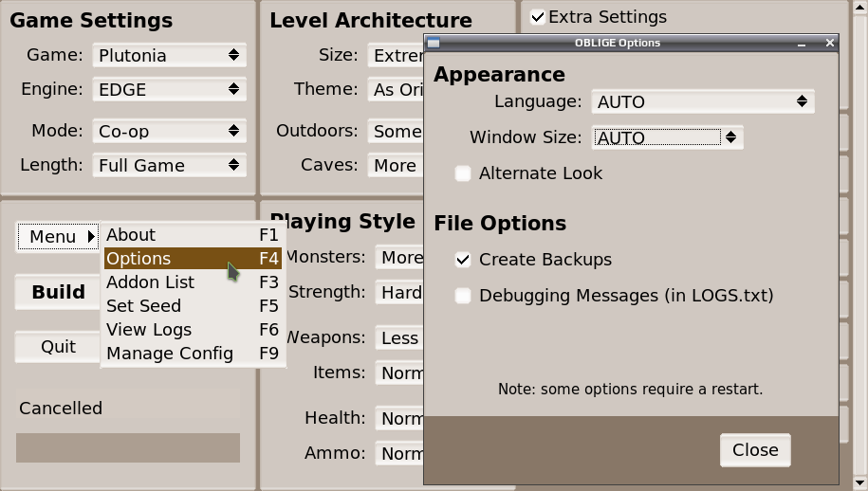Toggle the Alternate Look checkbox
The image size is (868, 491).
click(463, 173)
